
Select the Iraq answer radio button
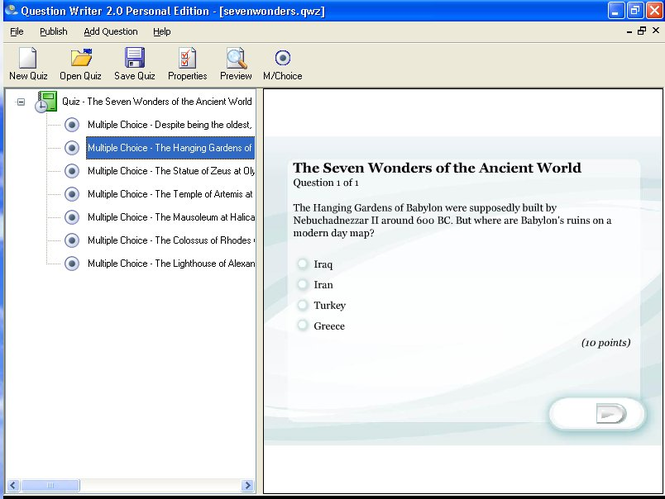(302, 264)
